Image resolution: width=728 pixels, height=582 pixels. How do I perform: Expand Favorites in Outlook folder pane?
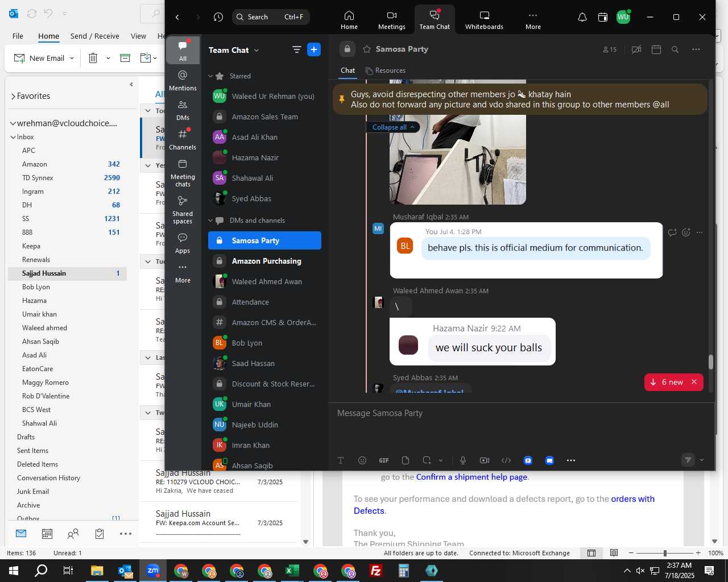click(x=13, y=96)
